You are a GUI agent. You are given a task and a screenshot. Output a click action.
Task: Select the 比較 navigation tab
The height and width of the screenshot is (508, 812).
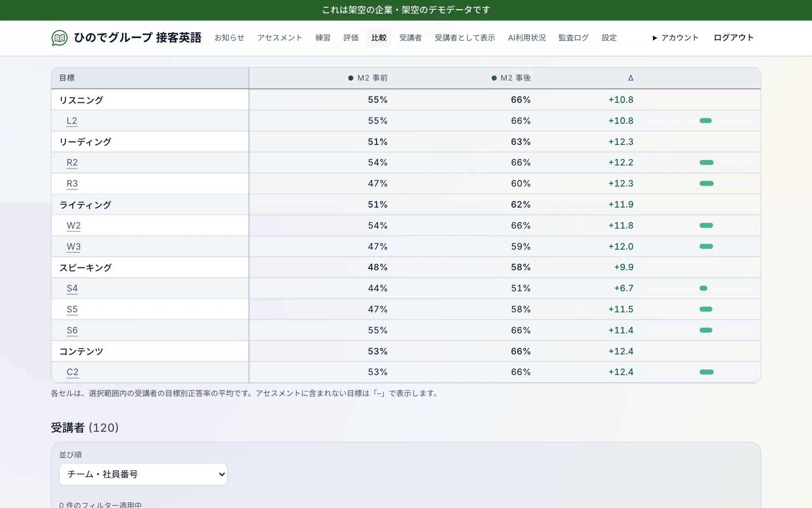379,38
